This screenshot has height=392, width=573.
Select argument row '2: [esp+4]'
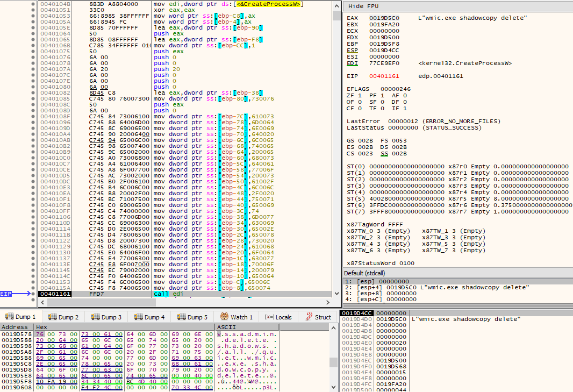point(457,288)
